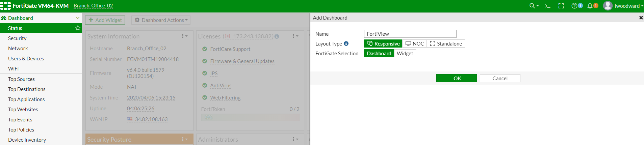644x145 pixels.
Task: Open Top Sources in sidebar
Action: coord(41,79)
